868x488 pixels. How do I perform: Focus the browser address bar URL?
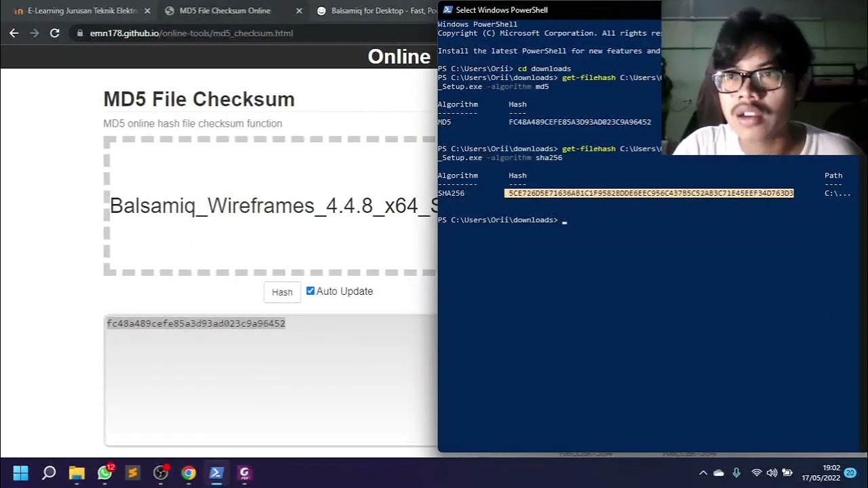pos(191,33)
